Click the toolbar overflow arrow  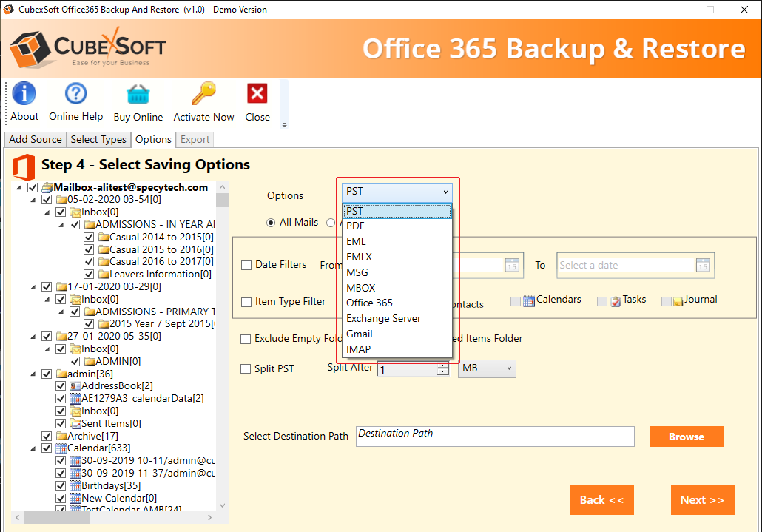285,125
